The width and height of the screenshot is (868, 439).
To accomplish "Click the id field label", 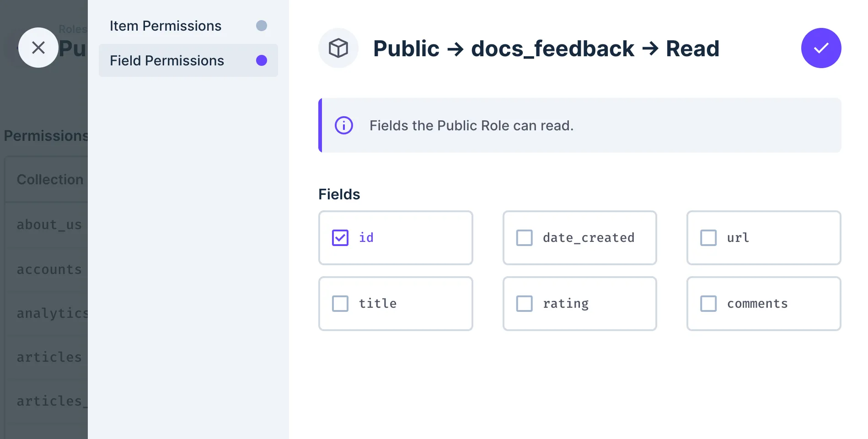I will 366,237.
